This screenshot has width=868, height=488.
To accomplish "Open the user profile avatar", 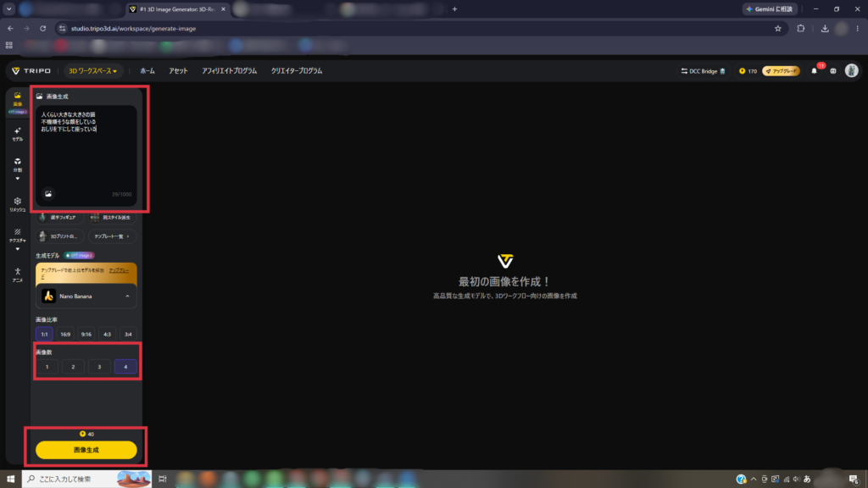I will (x=851, y=70).
